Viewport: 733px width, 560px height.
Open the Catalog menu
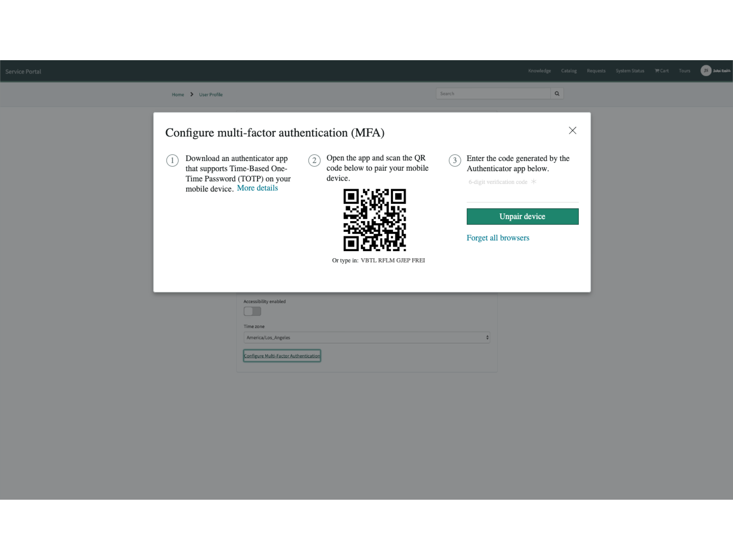click(x=569, y=71)
